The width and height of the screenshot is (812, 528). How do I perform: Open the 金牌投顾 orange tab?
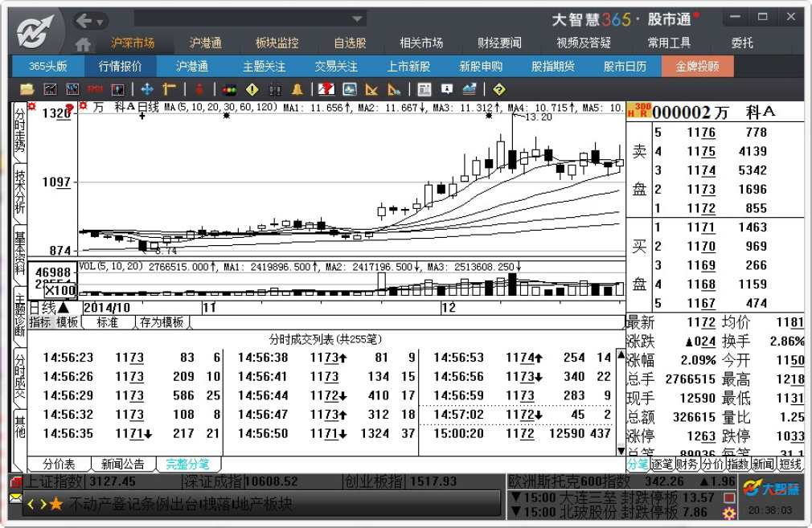(697, 66)
